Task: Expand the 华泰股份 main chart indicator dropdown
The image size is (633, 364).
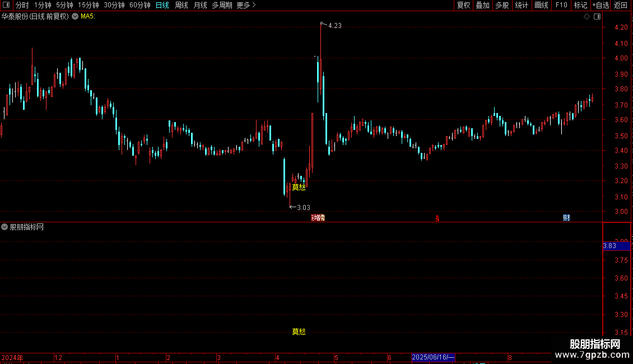Action: [75, 17]
